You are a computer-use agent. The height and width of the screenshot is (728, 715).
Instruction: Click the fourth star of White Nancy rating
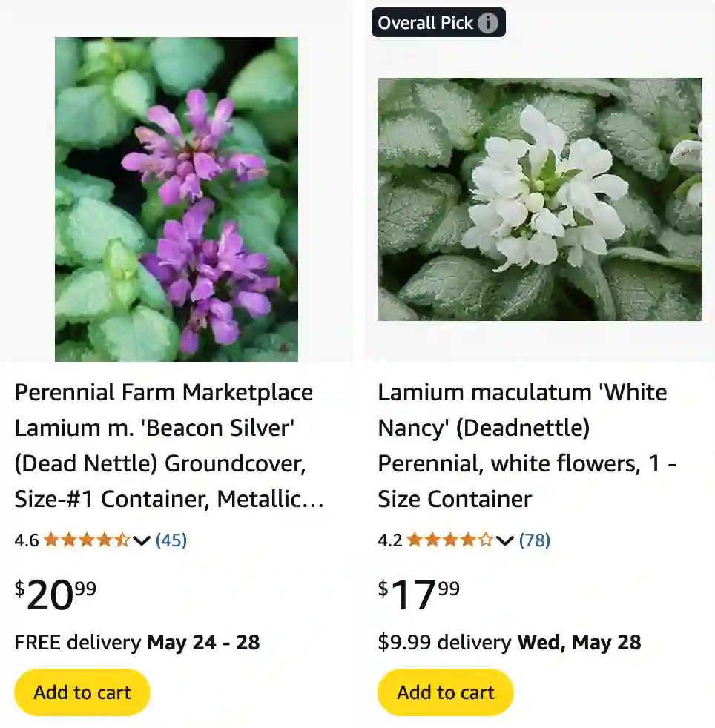coord(467,540)
